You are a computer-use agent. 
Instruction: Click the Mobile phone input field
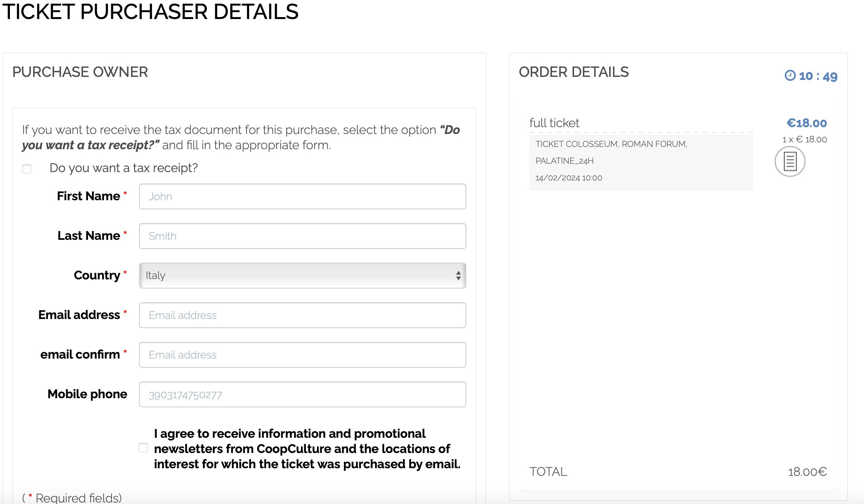pos(302,394)
